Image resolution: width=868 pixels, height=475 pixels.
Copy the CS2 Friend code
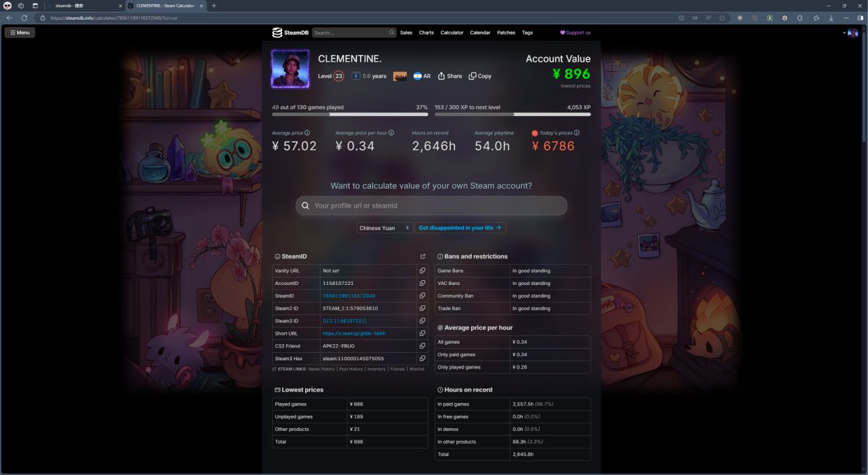pos(422,346)
